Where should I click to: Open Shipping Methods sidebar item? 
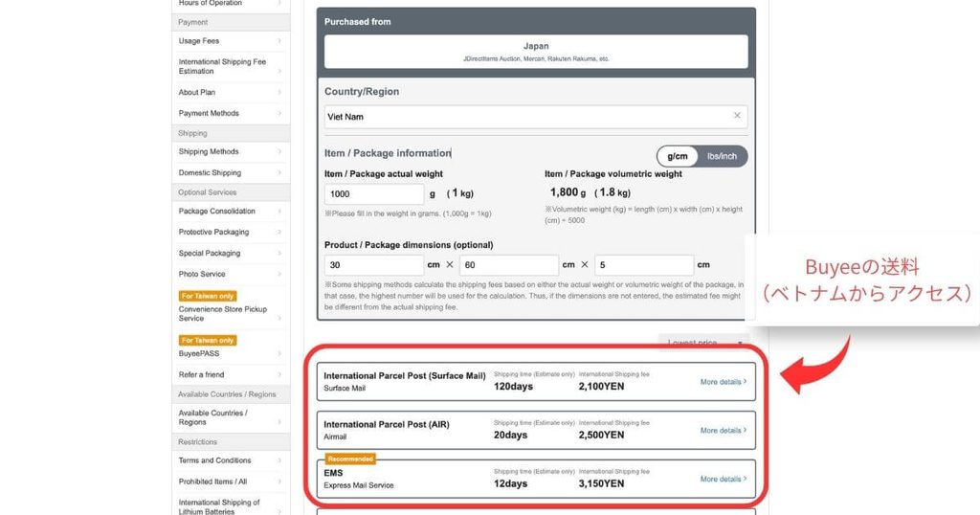coord(231,152)
